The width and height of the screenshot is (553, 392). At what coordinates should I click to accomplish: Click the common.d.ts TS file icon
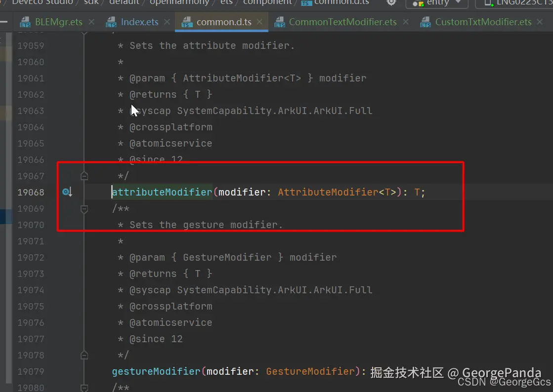click(187, 22)
